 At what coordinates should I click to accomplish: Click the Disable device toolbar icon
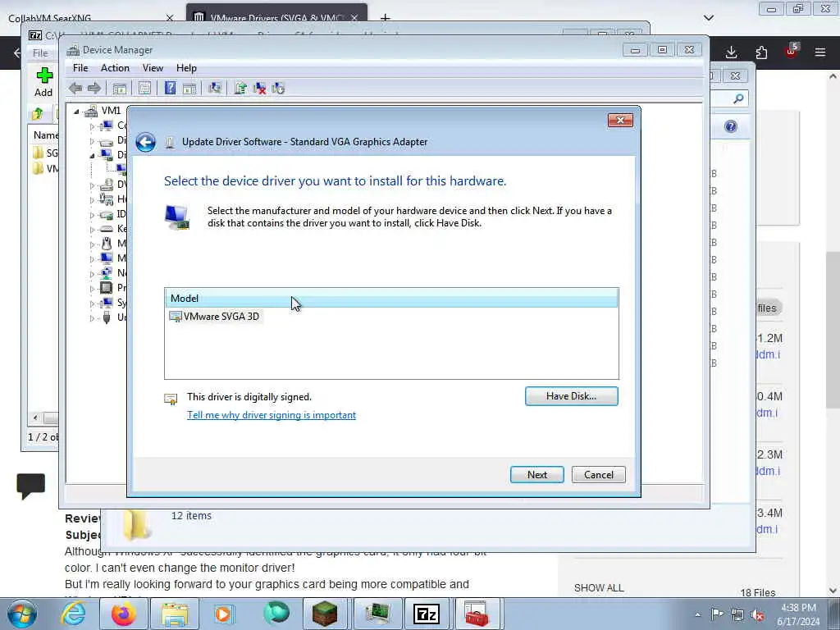[278, 89]
